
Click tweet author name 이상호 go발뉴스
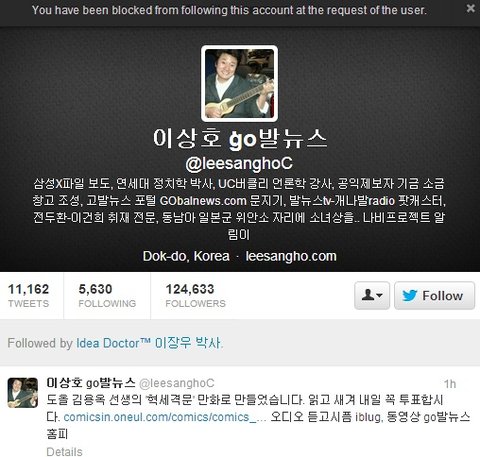pyautogui.click(x=91, y=383)
